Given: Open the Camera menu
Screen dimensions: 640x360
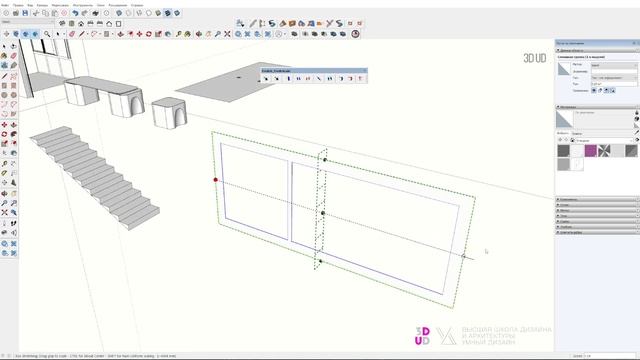Looking at the screenshot, I should click(42, 5).
